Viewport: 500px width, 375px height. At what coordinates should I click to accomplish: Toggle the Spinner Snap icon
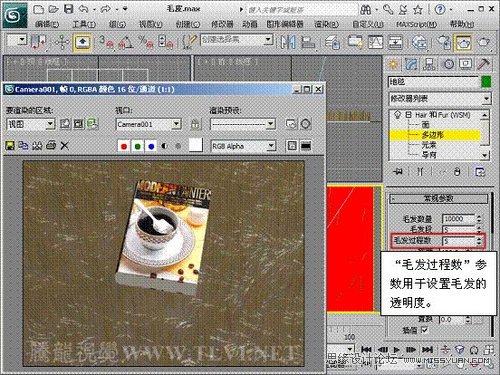coord(166,42)
